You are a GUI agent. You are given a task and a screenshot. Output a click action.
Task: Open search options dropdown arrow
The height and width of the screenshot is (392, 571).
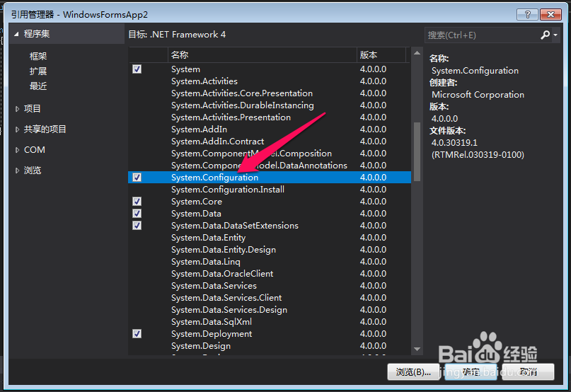[x=555, y=35]
